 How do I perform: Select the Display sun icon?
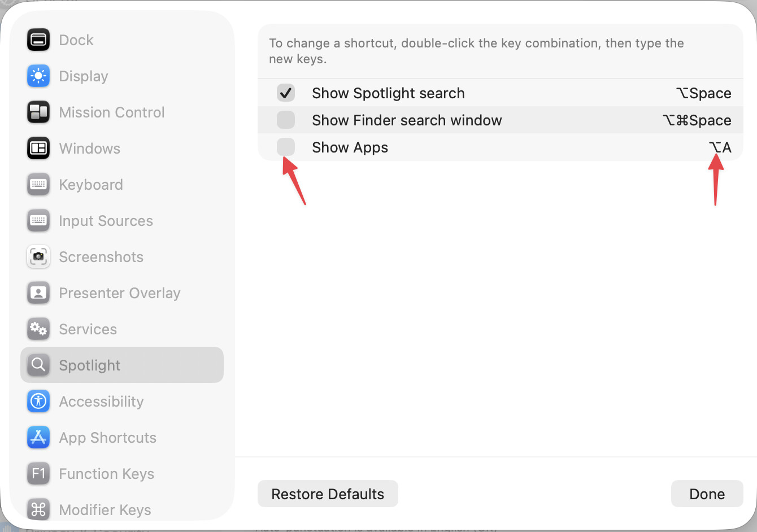38,76
